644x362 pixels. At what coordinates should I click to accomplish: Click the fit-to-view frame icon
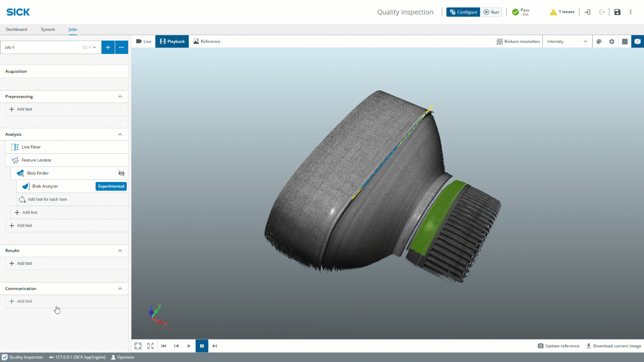(x=138, y=346)
